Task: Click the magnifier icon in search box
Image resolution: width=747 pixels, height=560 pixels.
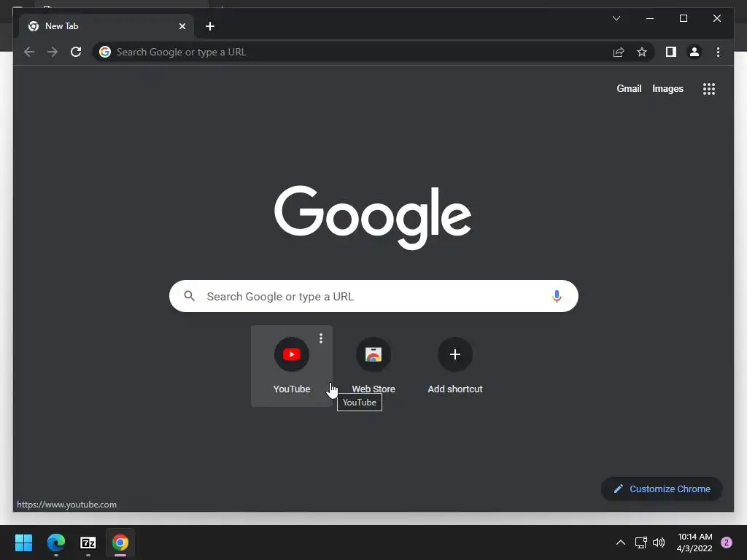Action: [x=189, y=296]
